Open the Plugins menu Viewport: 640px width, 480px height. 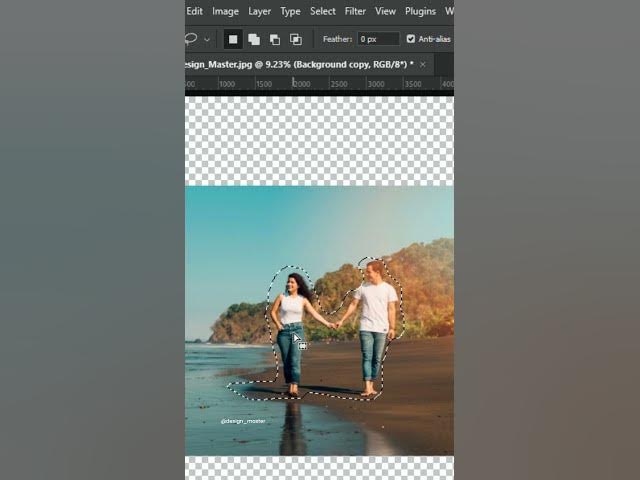420,11
